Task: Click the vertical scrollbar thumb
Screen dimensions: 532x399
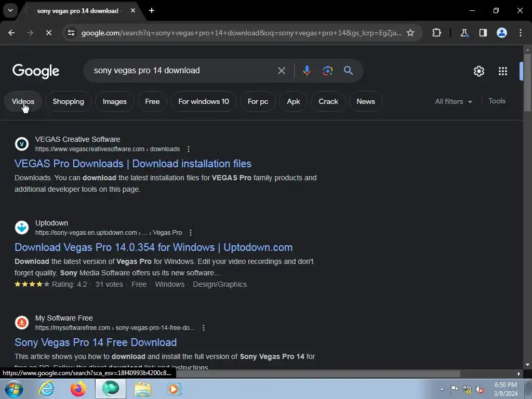Action: [528, 82]
